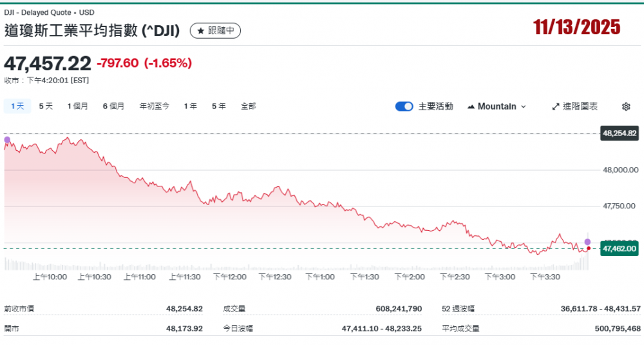Image resolution: width=644 pixels, height=345 pixels.
Task: Click the 道瓊斯工業平均指數 (^DJI) title
Action: (x=92, y=30)
